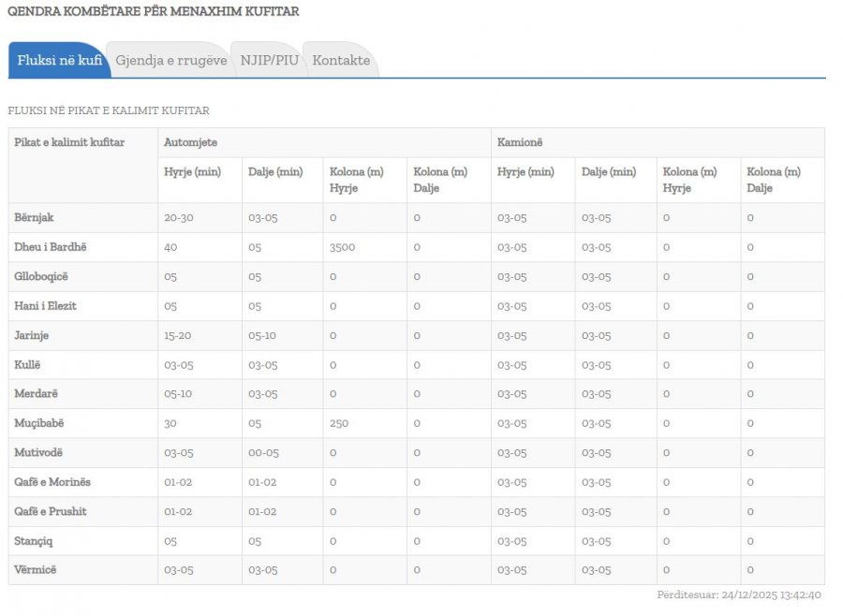
Task: Click the 20-30 entry time for Bërnjak
Action: click(177, 217)
